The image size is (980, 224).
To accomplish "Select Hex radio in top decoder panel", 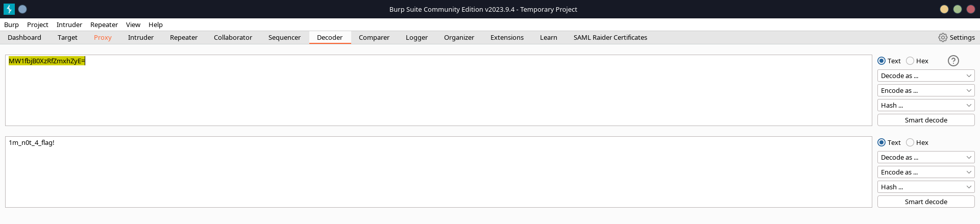I will [x=910, y=61].
